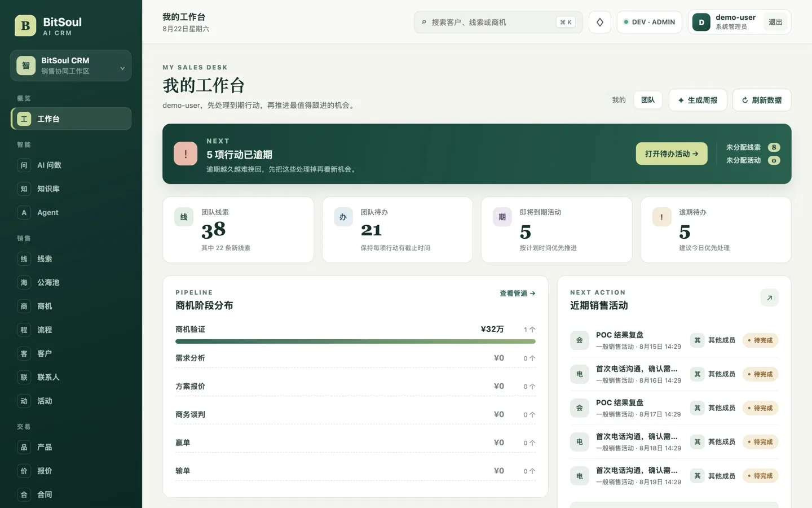The height and width of the screenshot is (508, 812).
Task: Open 商机 in the sidebar
Action: pyautogui.click(x=71, y=306)
